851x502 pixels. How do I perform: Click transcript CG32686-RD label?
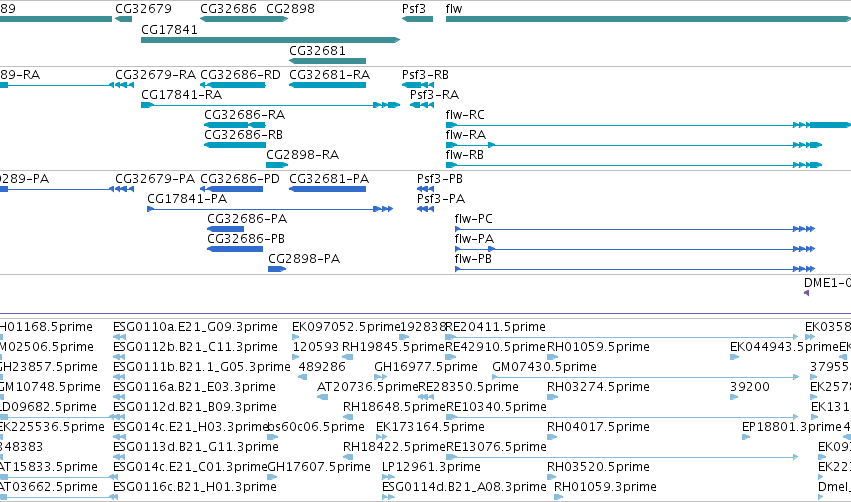tap(240, 75)
